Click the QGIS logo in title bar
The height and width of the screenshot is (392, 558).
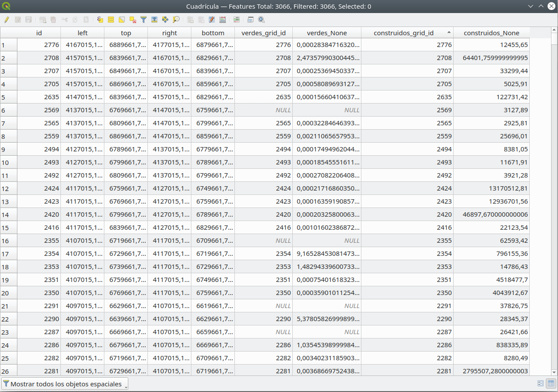(7, 7)
